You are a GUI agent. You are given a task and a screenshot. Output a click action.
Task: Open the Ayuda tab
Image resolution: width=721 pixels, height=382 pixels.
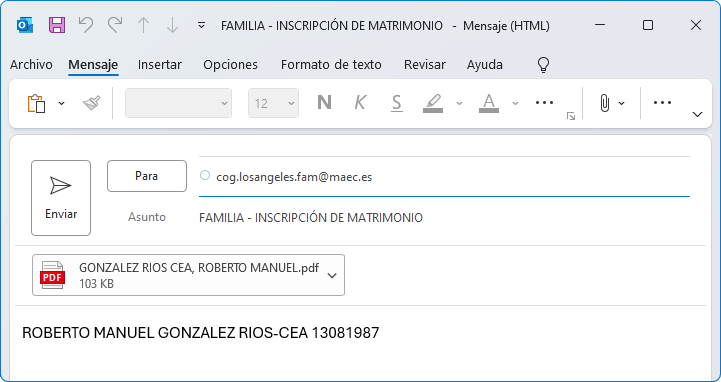tap(485, 64)
